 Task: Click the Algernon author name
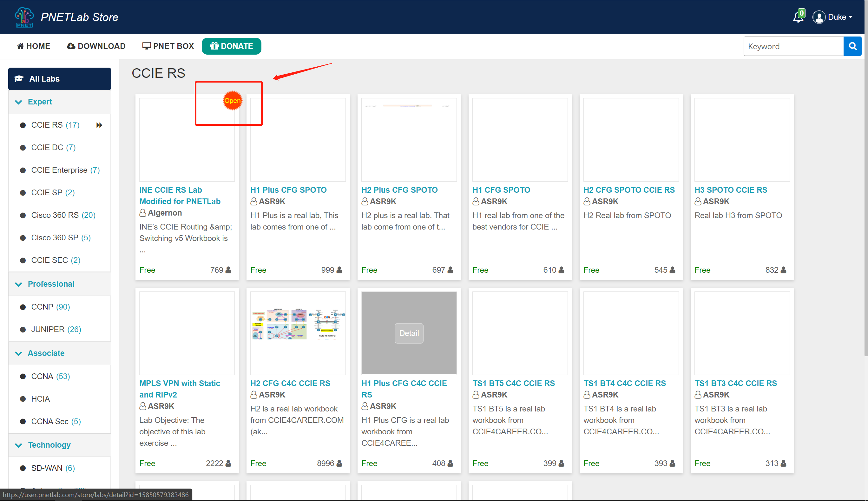click(x=165, y=213)
